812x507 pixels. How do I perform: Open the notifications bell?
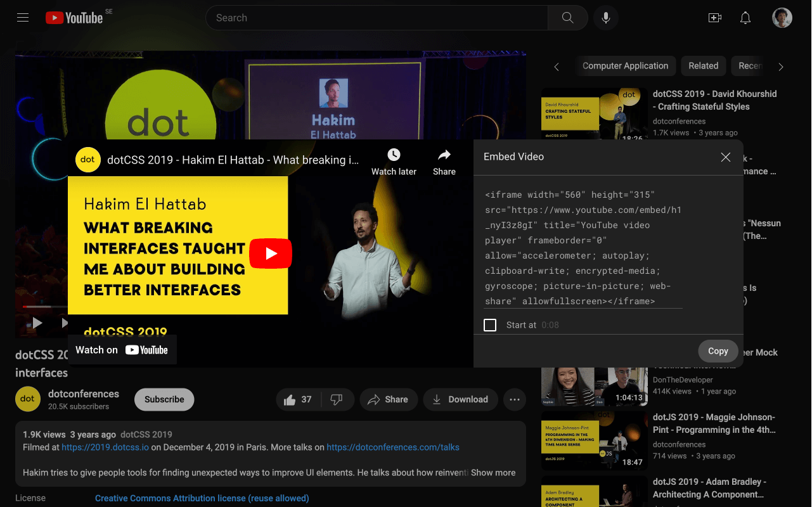[x=745, y=18]
